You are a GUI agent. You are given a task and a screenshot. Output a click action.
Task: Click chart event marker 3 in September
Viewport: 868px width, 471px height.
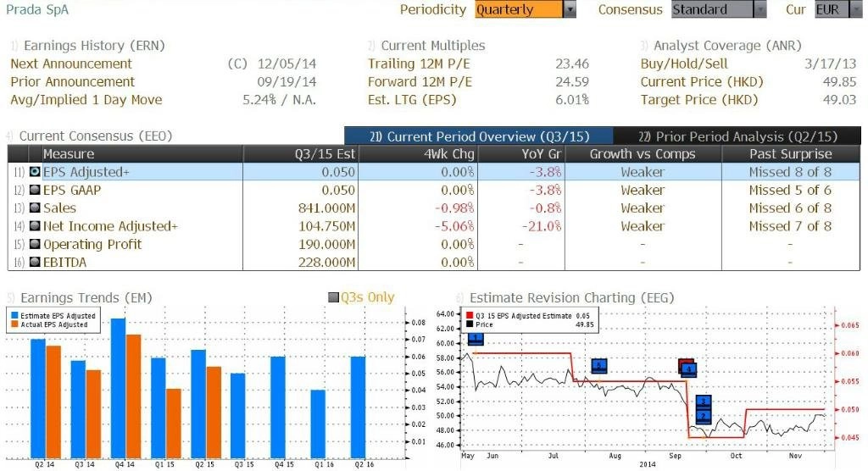coord(703,402)
